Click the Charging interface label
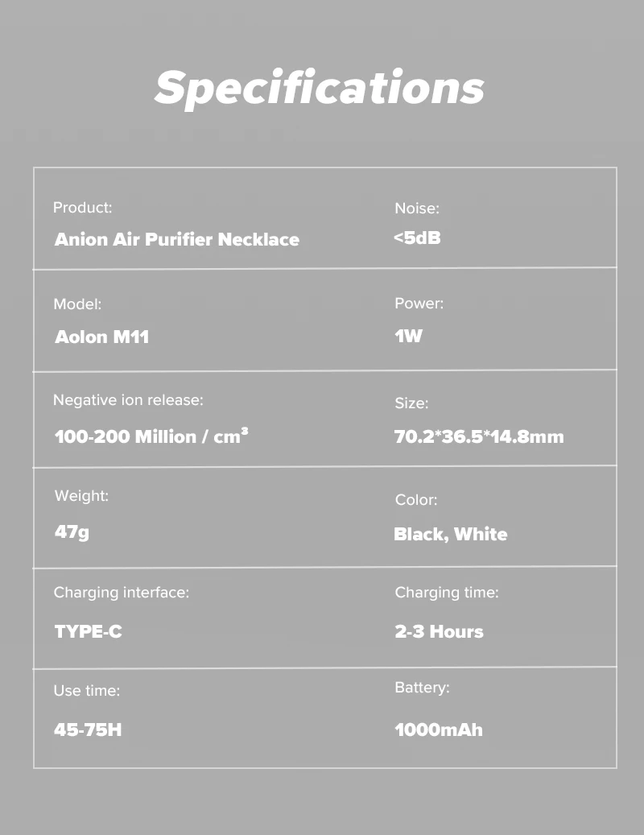 tap(122, 593)
